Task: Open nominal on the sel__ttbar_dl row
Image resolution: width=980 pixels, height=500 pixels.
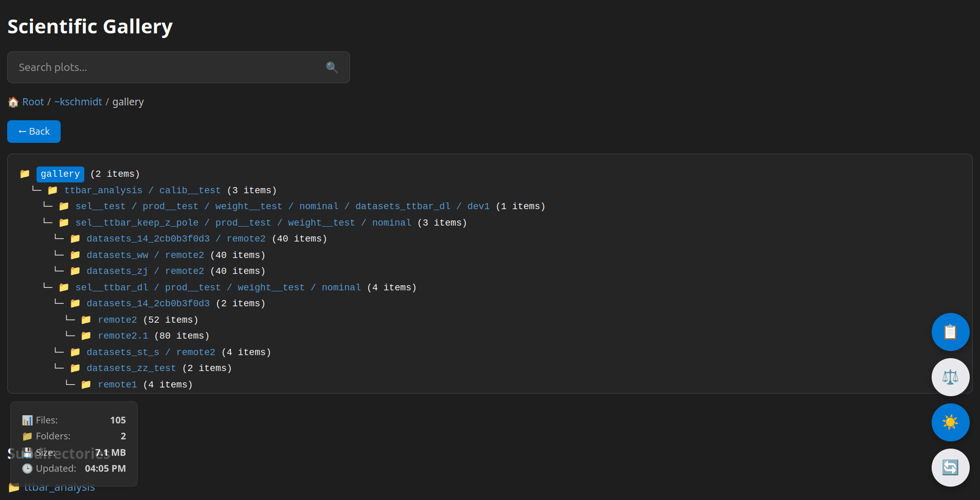Action: point(341,287)
